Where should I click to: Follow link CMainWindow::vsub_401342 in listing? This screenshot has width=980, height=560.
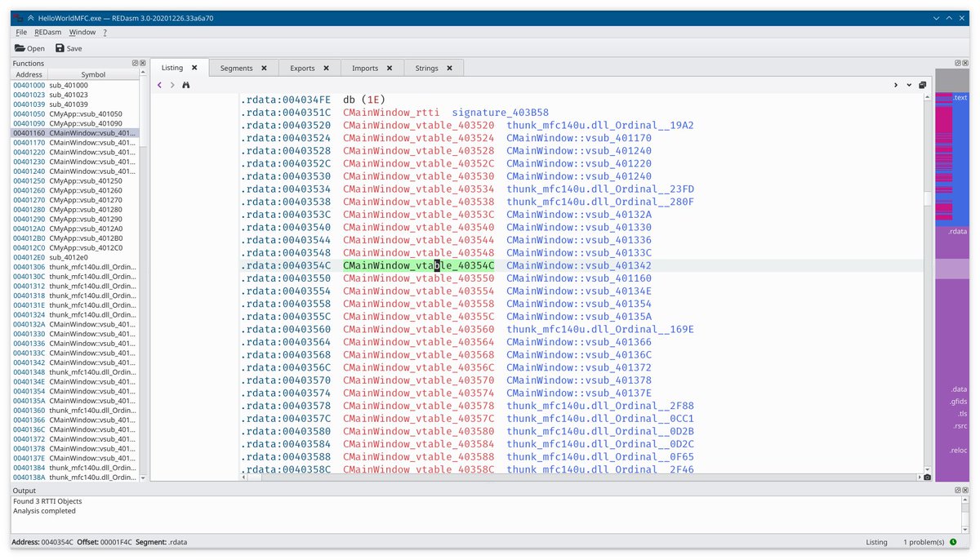coord(578,266)
